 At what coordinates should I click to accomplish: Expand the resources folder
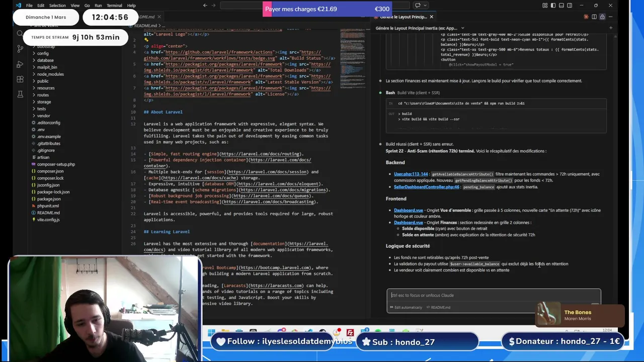pyautogui.click(x=46, y=88)
